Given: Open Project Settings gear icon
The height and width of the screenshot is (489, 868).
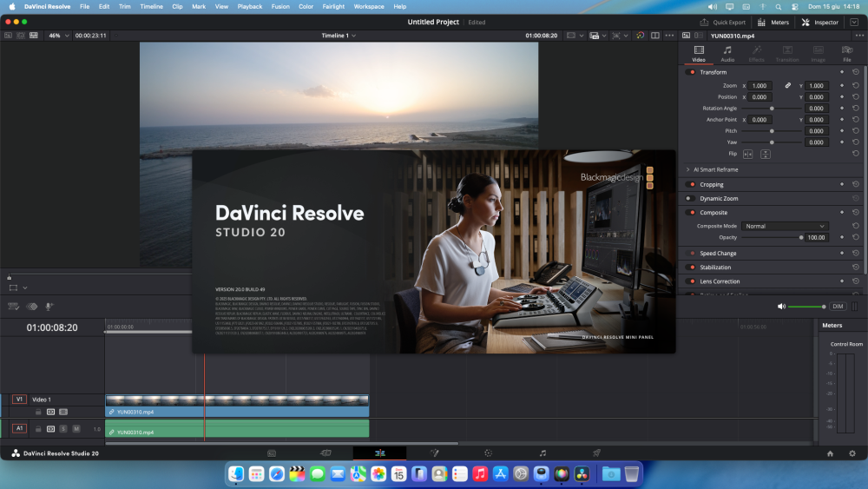Looking at the screenshot, I should (852, 453).
